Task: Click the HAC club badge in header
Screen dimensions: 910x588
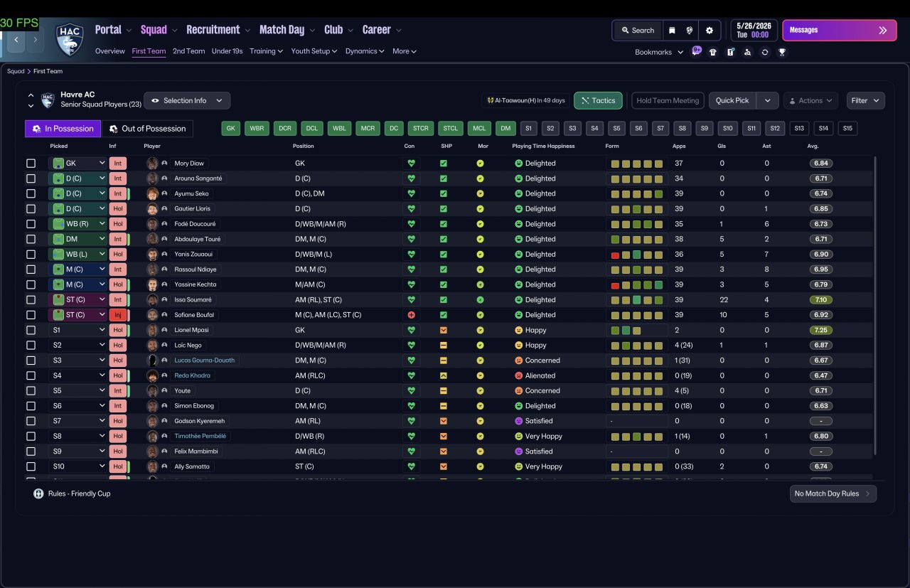Action: [70, 41]
